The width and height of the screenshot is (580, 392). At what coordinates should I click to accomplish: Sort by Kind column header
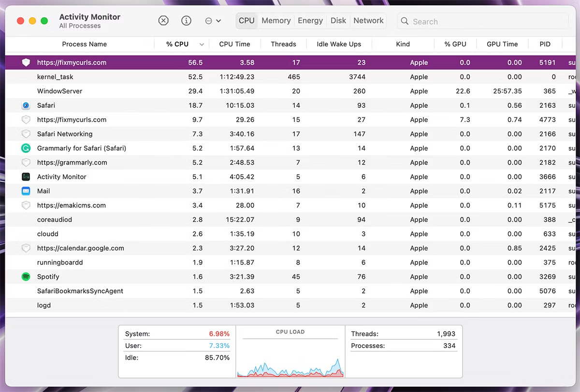(403, 44)
